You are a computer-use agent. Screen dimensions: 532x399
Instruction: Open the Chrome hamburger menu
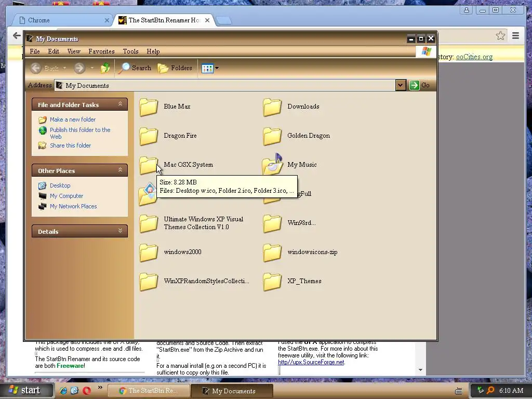[x=516, y=35]
